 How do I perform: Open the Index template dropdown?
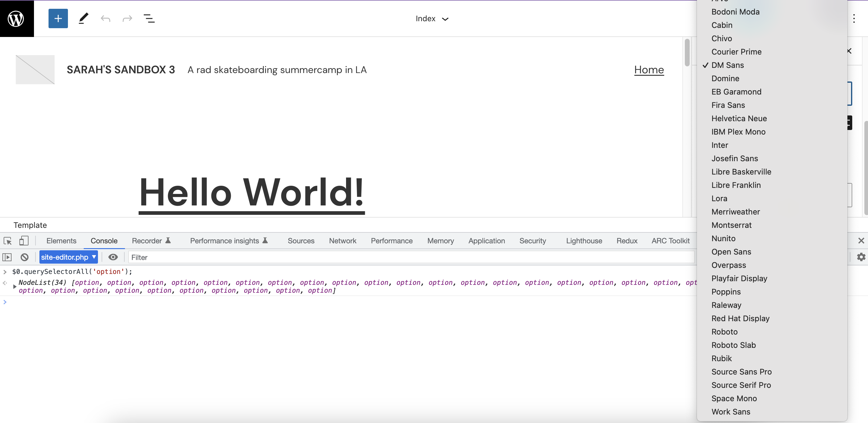pos(432,19)
